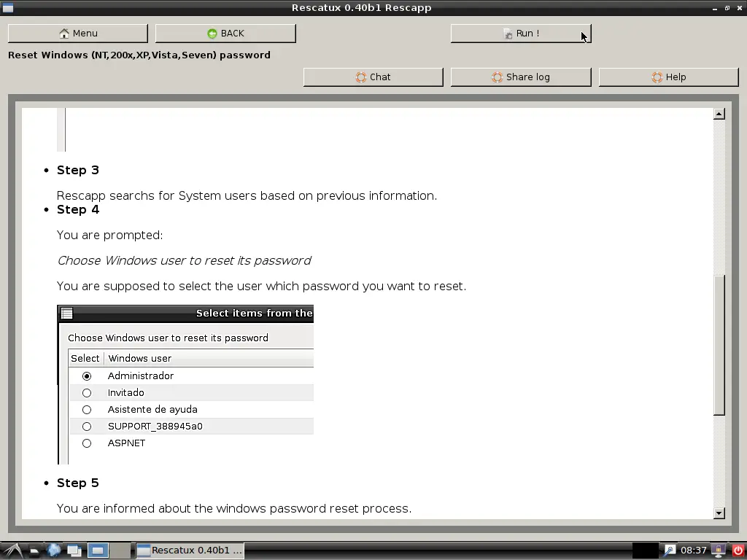Select the ASPNET radio button
The height and width of the screenshot is (560, 747).
point(87,443)
